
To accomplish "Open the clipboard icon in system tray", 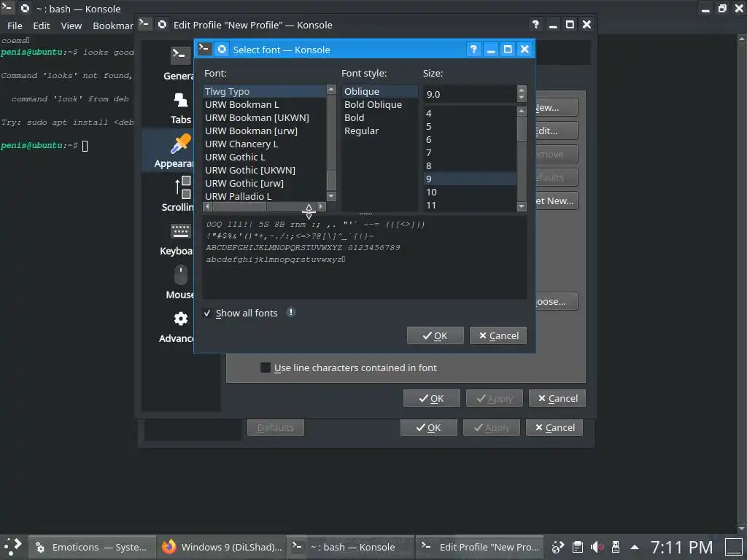I will click(x=578, y=547).
